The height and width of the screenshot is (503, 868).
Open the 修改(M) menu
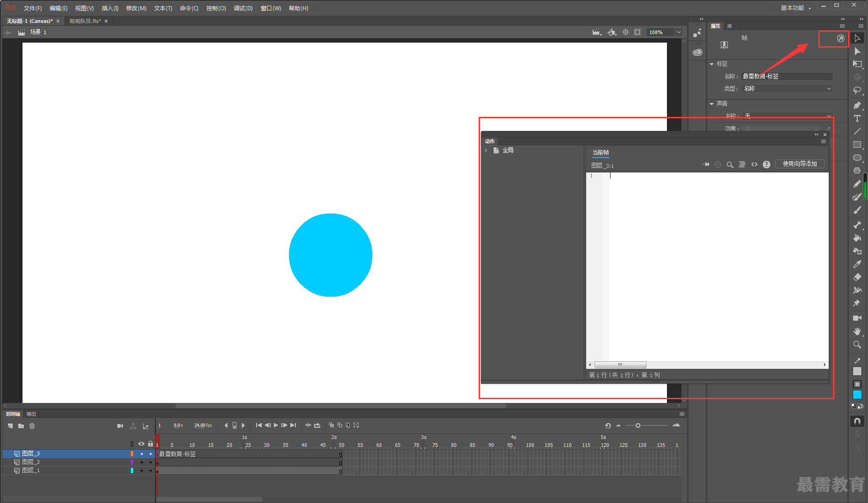pos(136,8)
